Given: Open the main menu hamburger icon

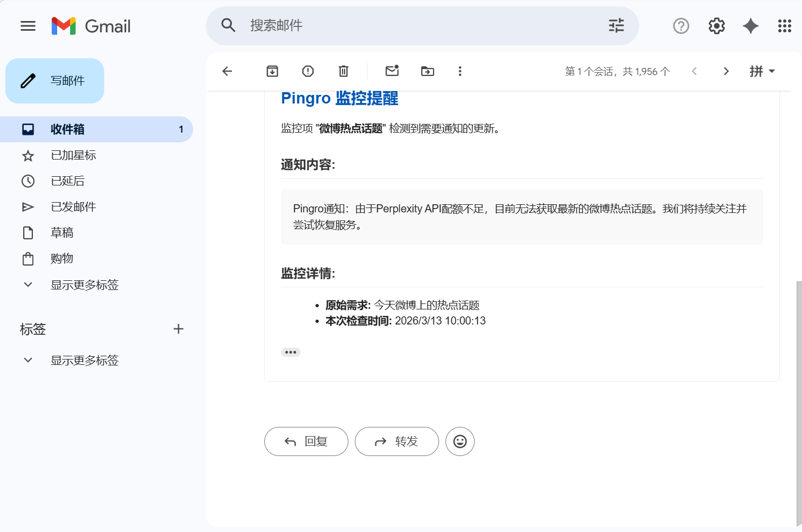Looking at the screenshot, I should click(28, 26).
